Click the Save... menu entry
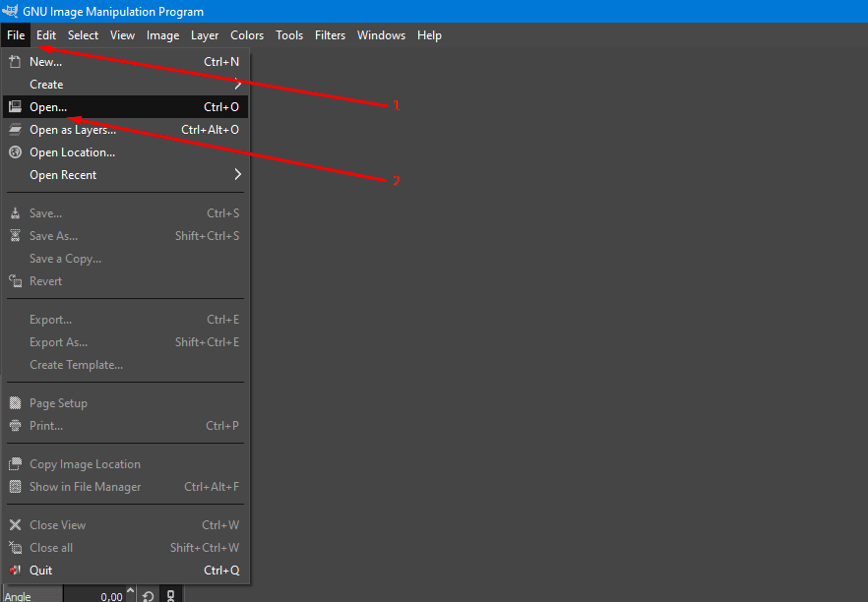This screenshot has width=868, height=602. point(125,213)
